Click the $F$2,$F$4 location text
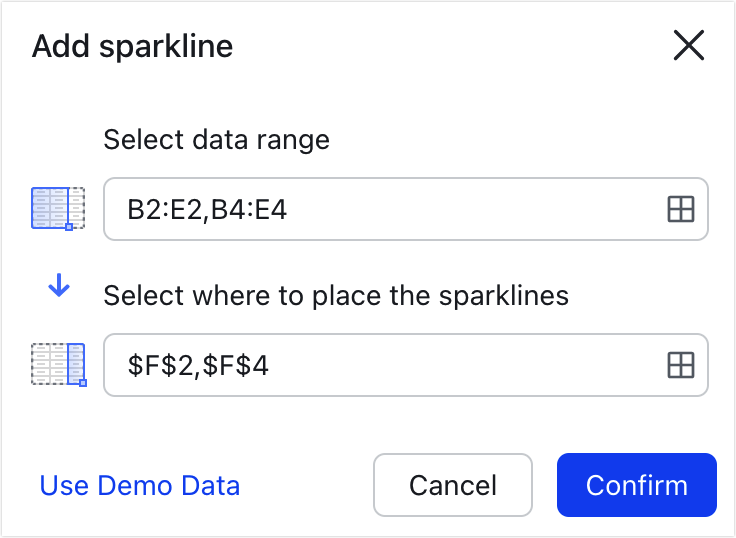The image size is (736, 538). [198, 365]
